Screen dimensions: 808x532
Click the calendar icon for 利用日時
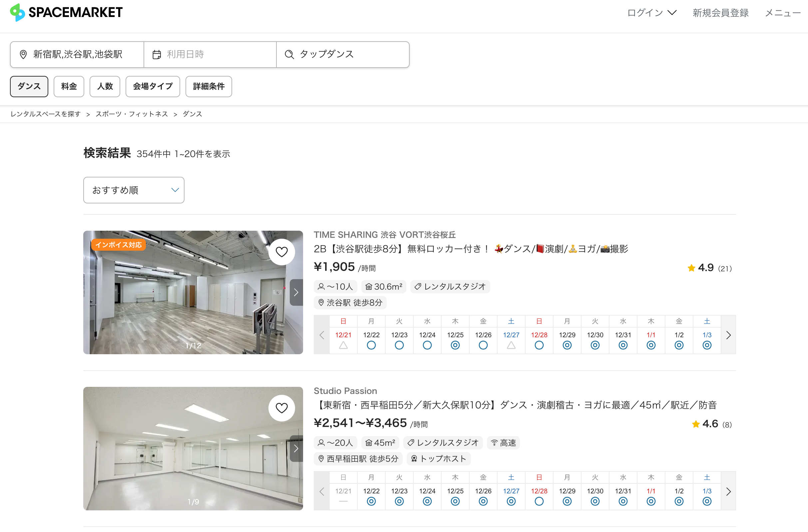[157, 55]
